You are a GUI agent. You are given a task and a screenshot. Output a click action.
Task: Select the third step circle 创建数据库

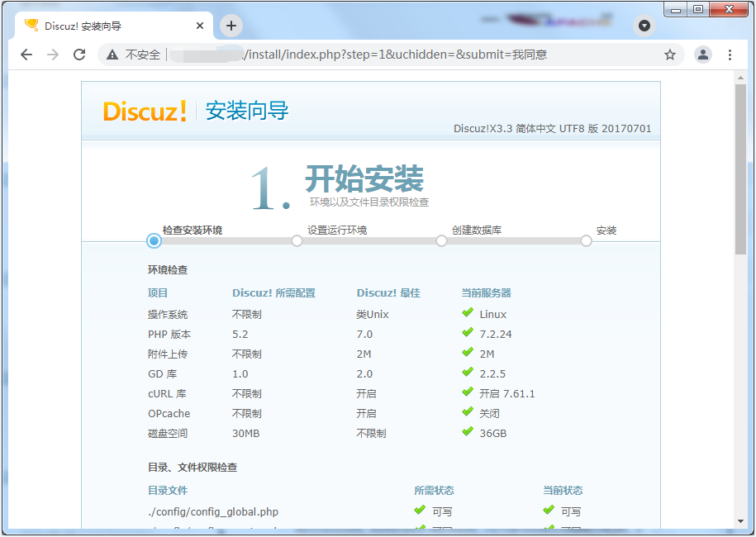[441, 240]
